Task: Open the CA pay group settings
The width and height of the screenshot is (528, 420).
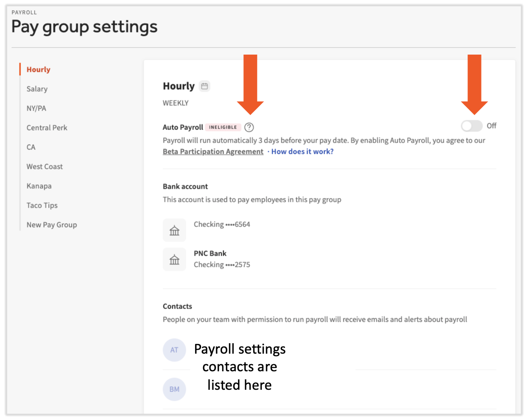Action: pos(31,147)
